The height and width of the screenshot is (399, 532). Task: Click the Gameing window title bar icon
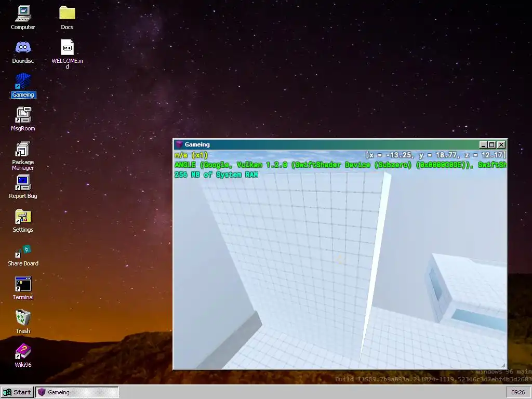[x=179, y=144]
